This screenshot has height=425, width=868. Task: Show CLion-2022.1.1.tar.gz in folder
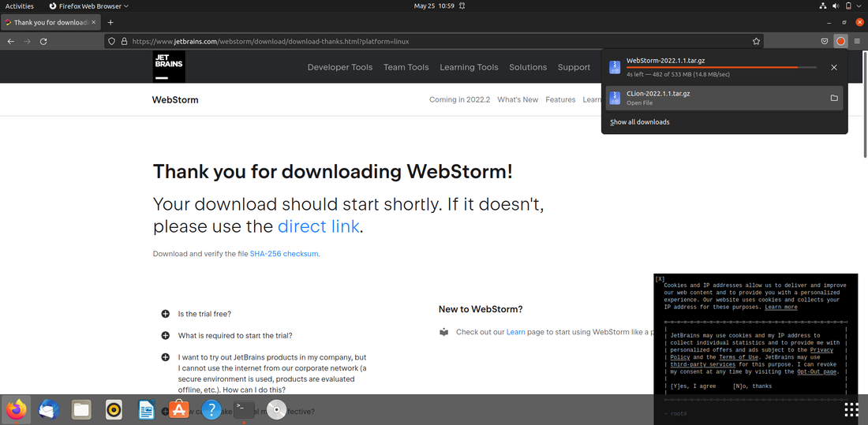pos(834,98)
